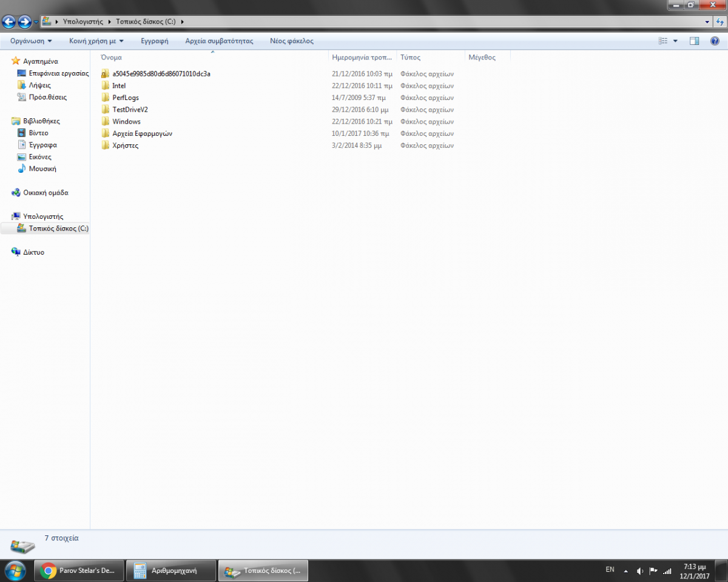Open the view options dropdown arrow

[675, 41]
